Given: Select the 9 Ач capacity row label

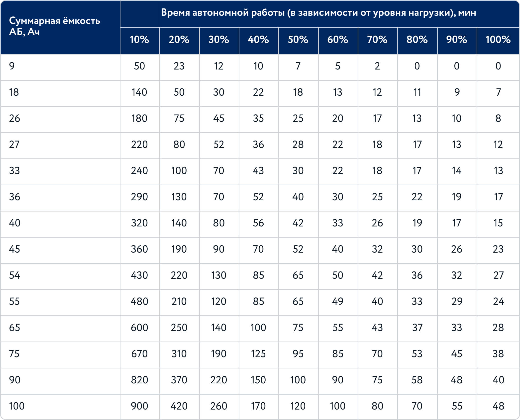Looking at the screenshot, I should pos(12,66).
